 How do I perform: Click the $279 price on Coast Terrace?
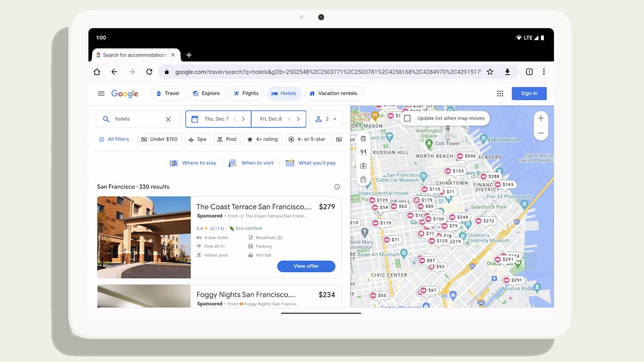327,207
